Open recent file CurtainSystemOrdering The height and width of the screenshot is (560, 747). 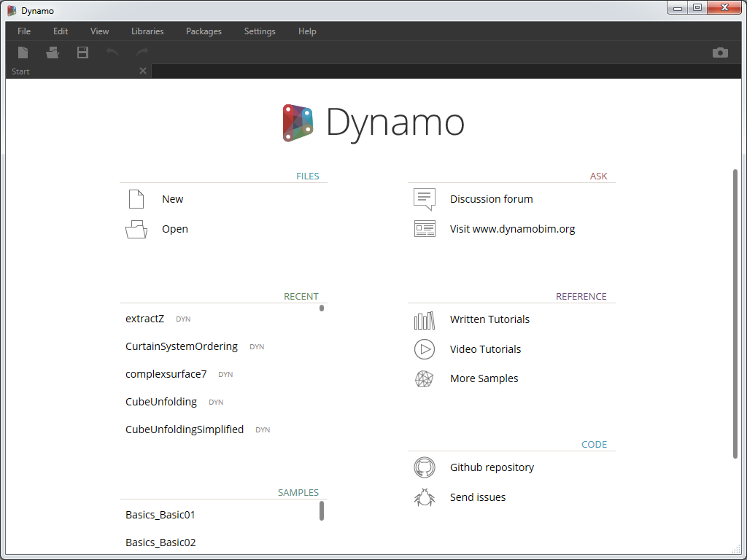[x=182, y=346]
